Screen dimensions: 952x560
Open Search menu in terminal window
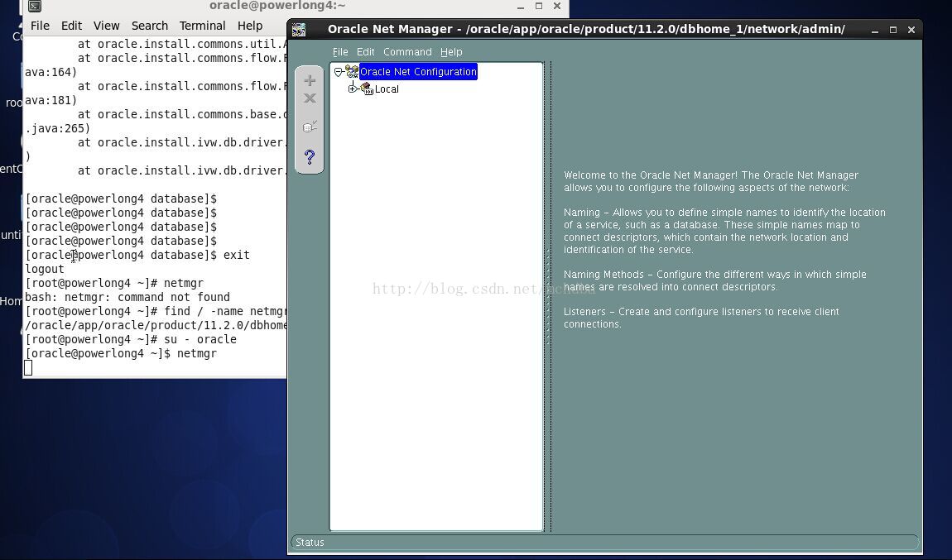[x=149, y=26]
